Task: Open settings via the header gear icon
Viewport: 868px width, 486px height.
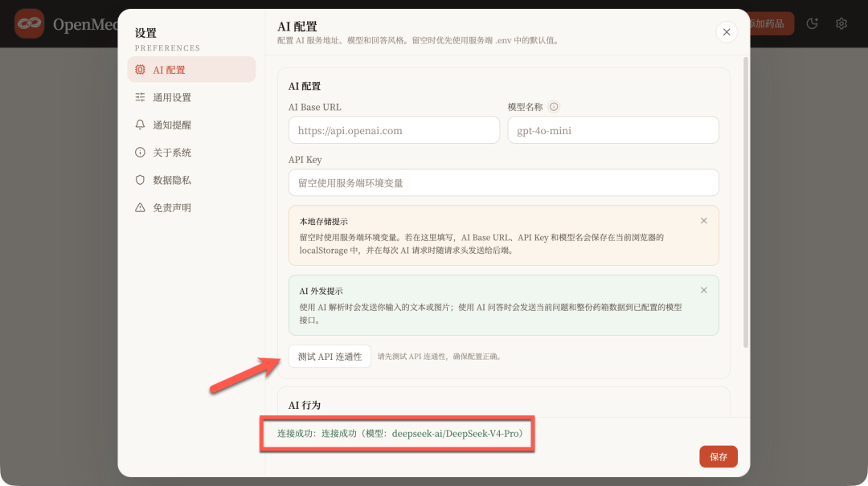Action: (841, 23)
